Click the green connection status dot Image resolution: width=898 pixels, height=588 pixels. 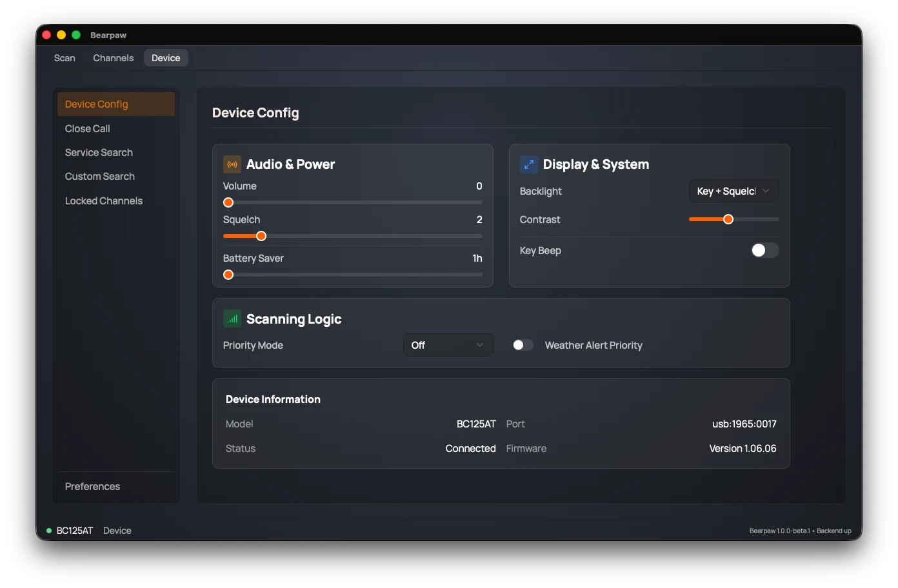coord(49,531)
